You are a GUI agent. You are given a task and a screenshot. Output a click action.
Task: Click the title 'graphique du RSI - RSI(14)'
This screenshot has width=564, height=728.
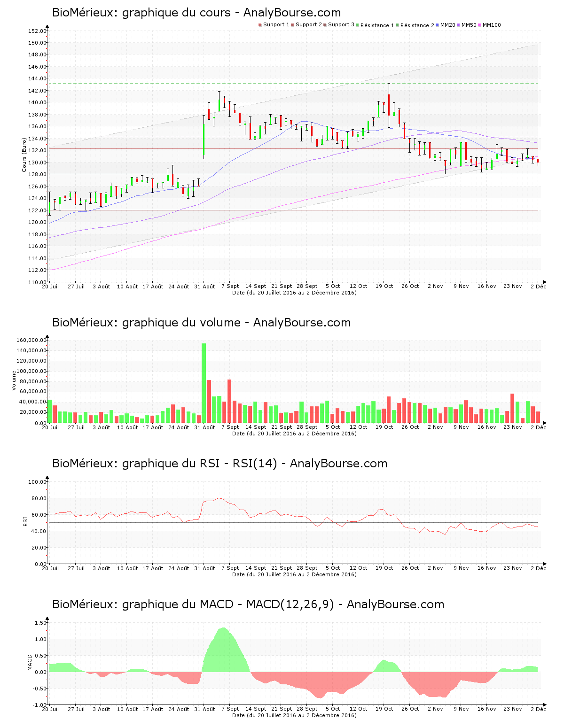(x=199, y=464)
